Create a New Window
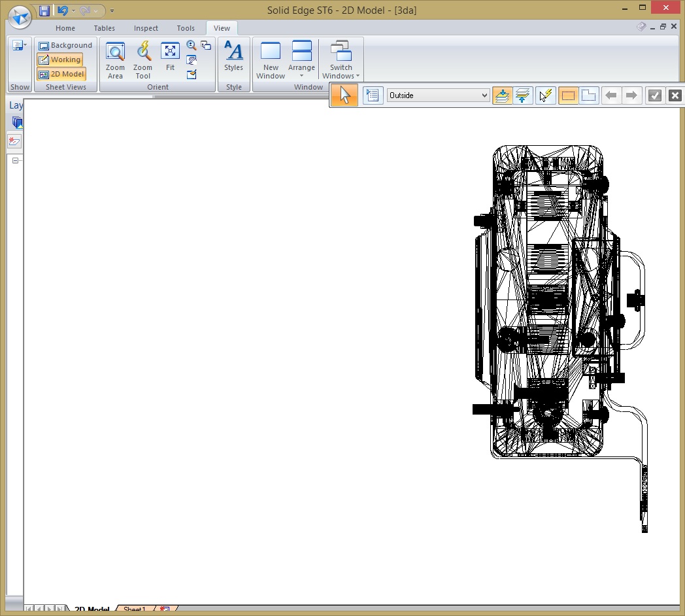This screenshot has width=685, height=616. coord(271,60)
